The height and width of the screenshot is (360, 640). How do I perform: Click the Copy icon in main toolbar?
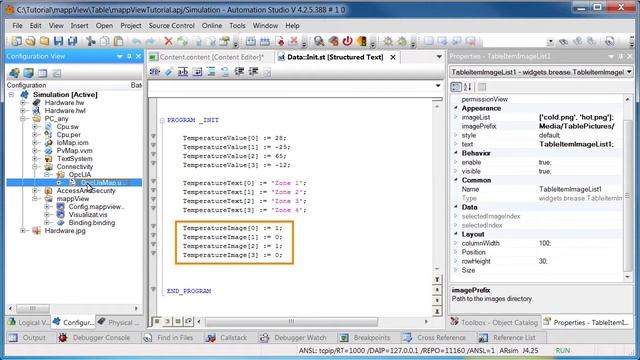coord(104,41)
